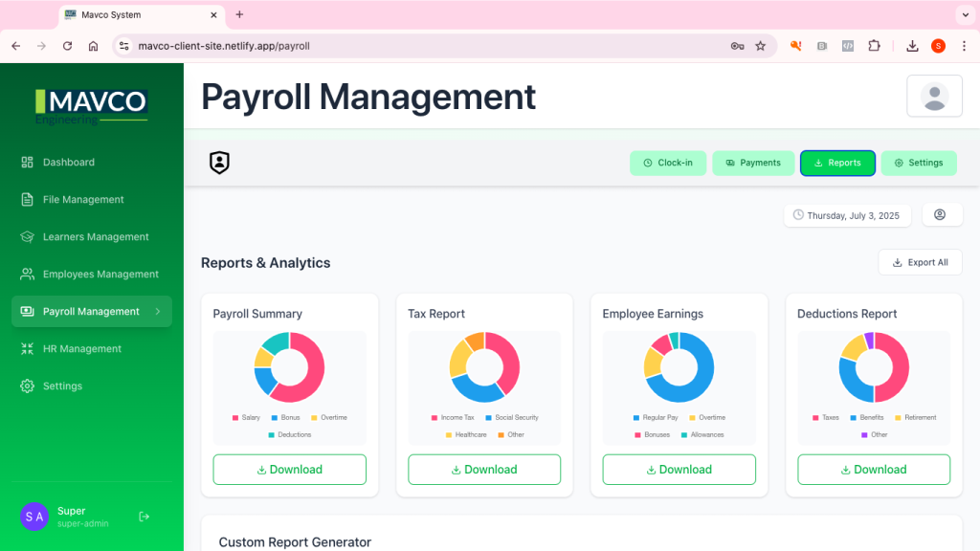Open the browser extensions puzzle icon
Image resolution: width=980 pixels, height=551 pixels.
point(874,46)
